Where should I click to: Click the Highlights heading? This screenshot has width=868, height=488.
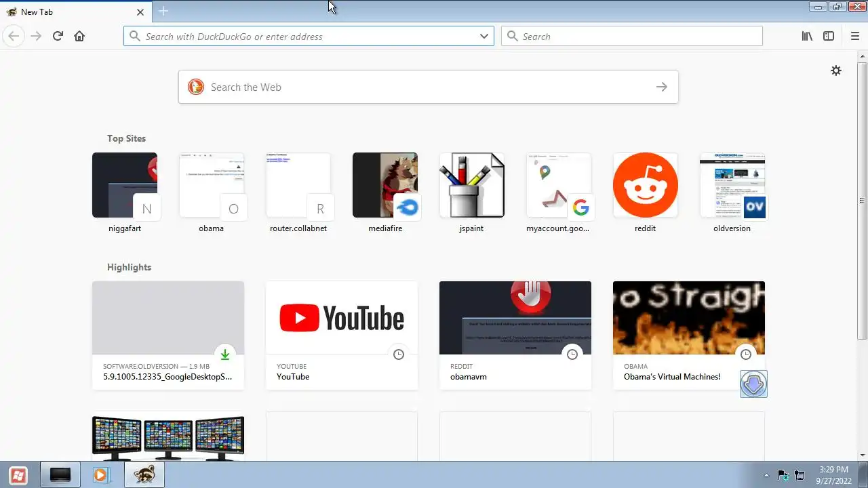click(x=129, y=267)
